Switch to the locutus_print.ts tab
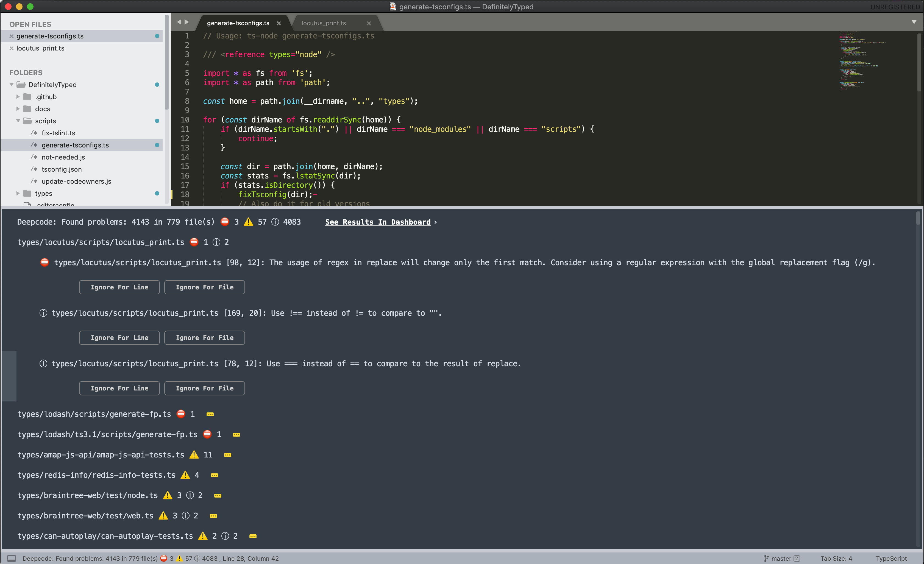The width and height of the screenshot is (924, 564). (x=324, y=23)
